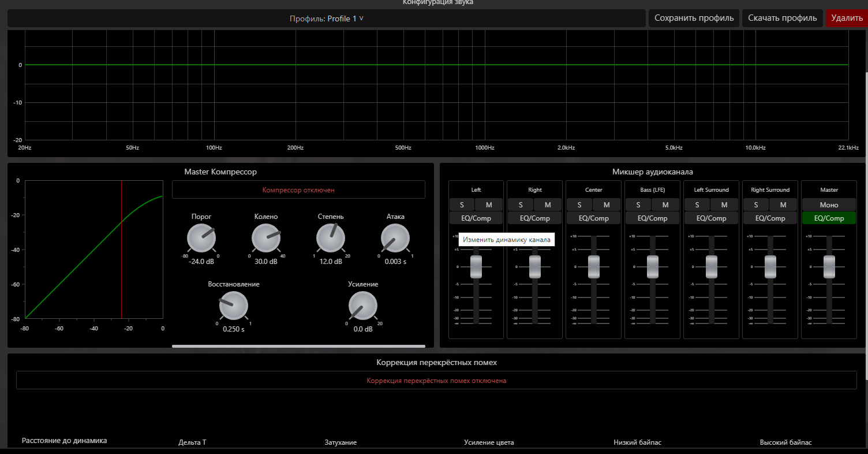Image resolution: width=868 pixels, height=454 pixels.
Task: Click the Восстановление release knob
Action: 234,306
